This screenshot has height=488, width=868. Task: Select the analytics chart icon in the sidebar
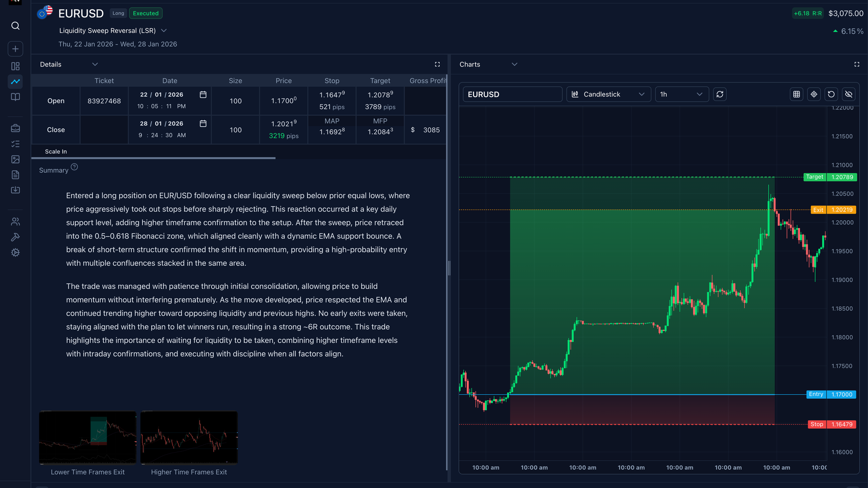(x=15, y=82)
